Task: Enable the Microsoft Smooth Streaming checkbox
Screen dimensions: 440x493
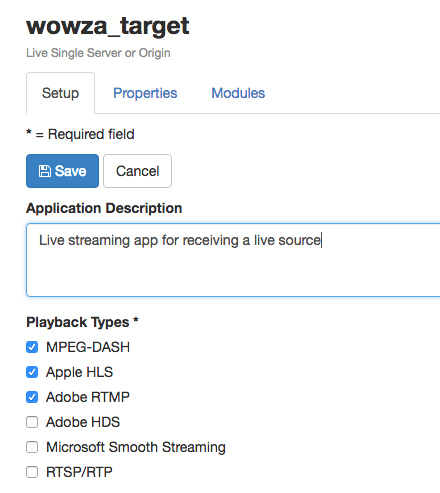Action: coord(32,447)
